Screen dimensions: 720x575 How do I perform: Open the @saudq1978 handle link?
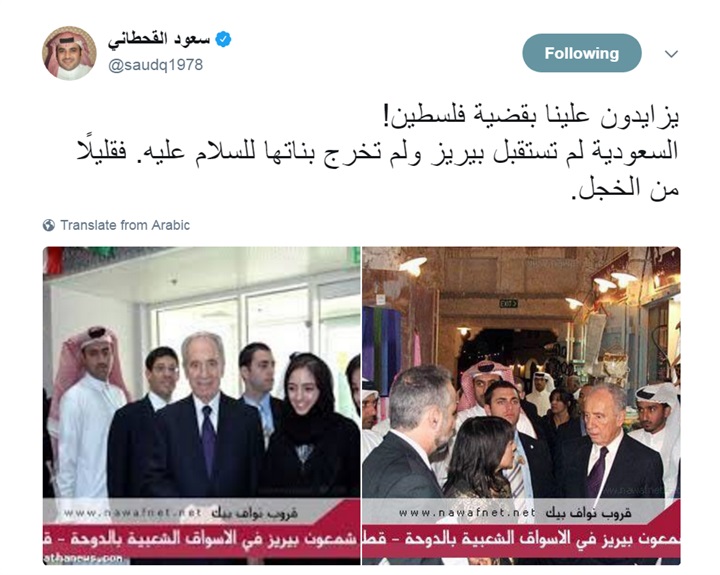pos(155,65)
